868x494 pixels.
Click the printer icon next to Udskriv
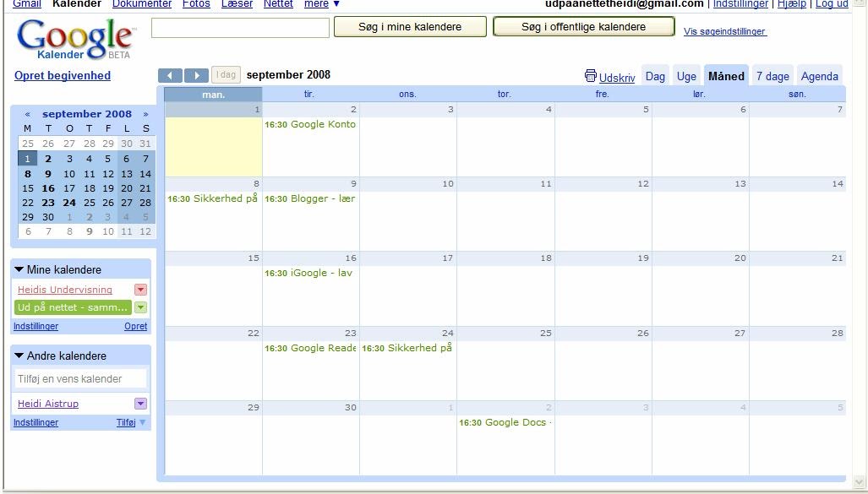point(591,76)
